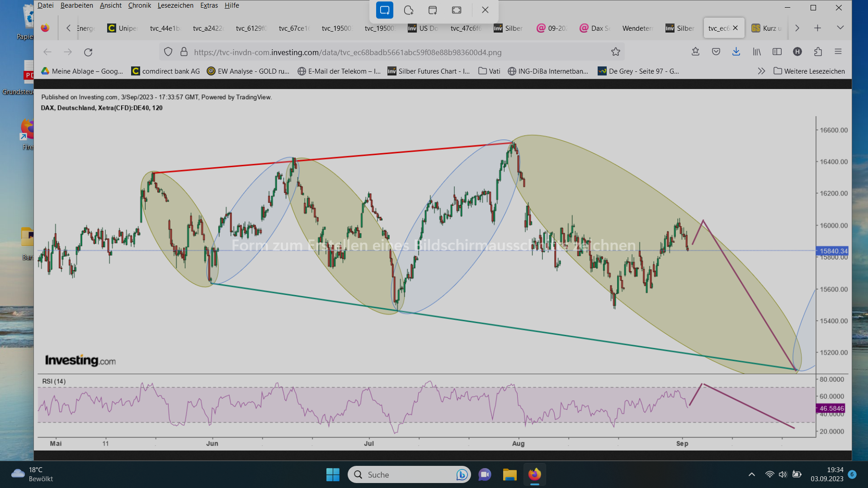This screenshot has width=868, height=488.
Task: Open the Firefox application menu
Action: 838,52
